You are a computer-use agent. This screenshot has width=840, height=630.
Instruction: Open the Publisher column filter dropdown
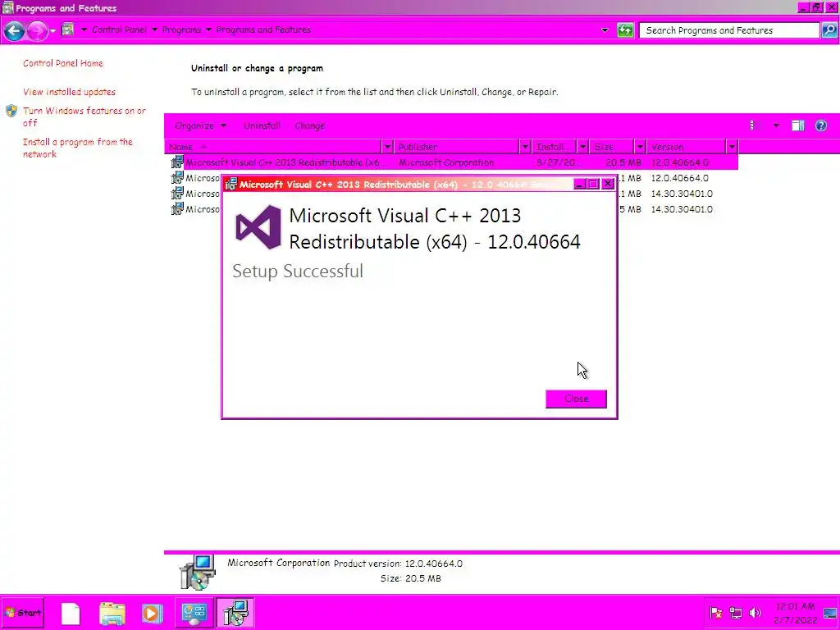coord(525,147)
